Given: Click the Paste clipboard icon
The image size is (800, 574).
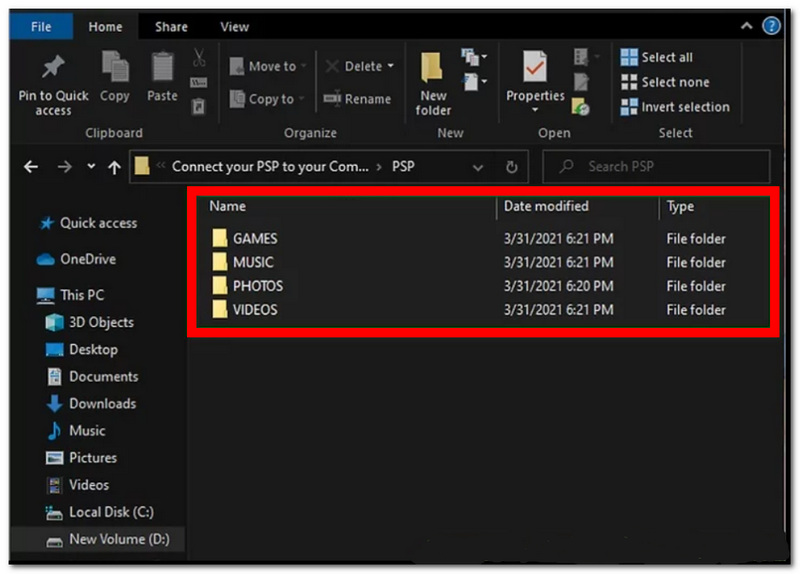Looking at the screenshot, I should pyautogui.click(x=162, y=67).
